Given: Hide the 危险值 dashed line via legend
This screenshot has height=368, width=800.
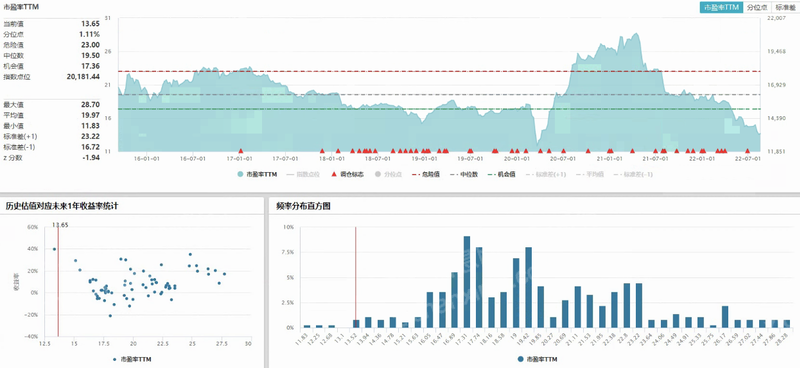Looking at the screenshot, I should point(426,174).
